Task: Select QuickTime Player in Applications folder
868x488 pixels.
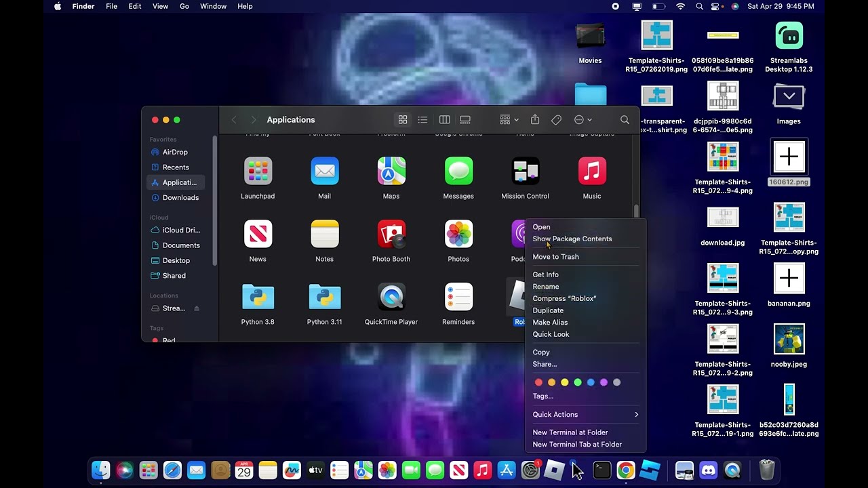Action: (x=391, y=298)
